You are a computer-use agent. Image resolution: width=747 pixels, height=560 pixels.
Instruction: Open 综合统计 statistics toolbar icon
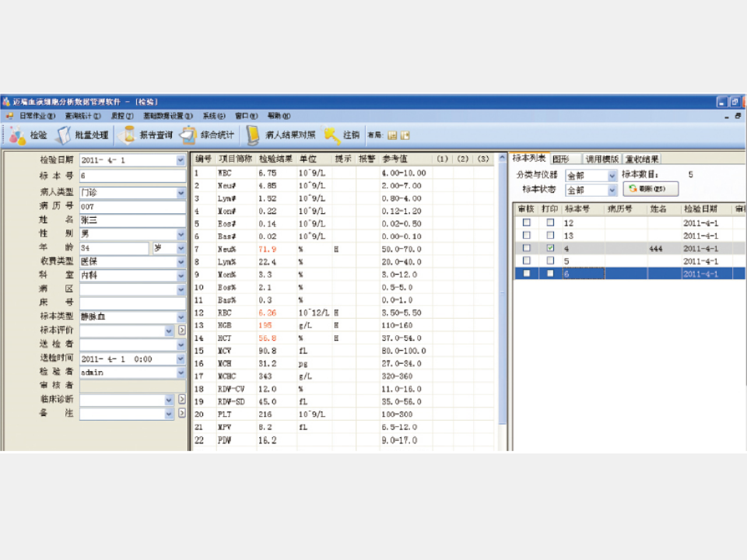pos(188,135)
